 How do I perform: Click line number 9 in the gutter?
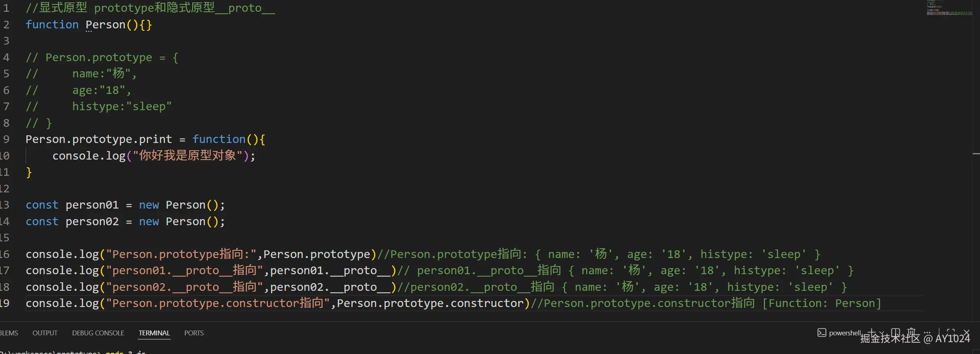tap(6, 139)
